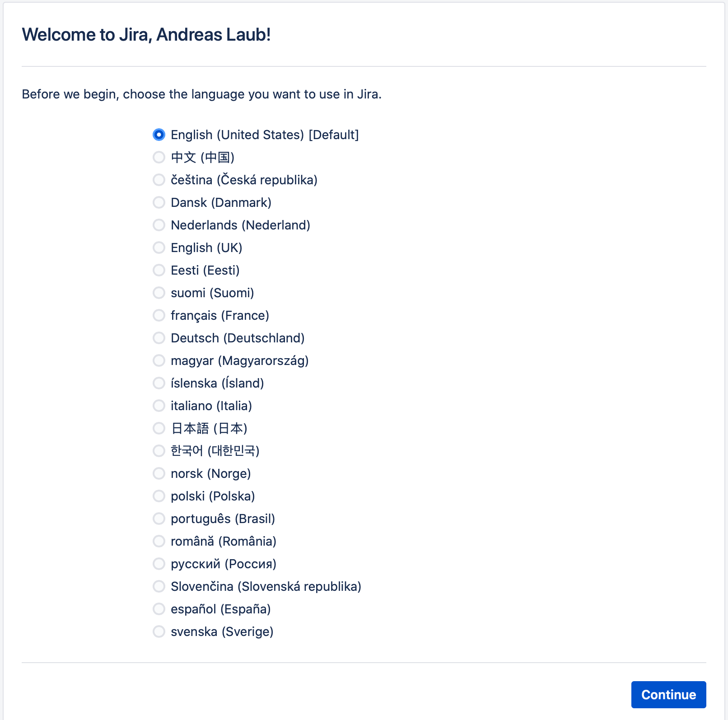Pick suomi (Suomi) language
The height and width of the screenshot is (720, 728).
tap(159, 293)
